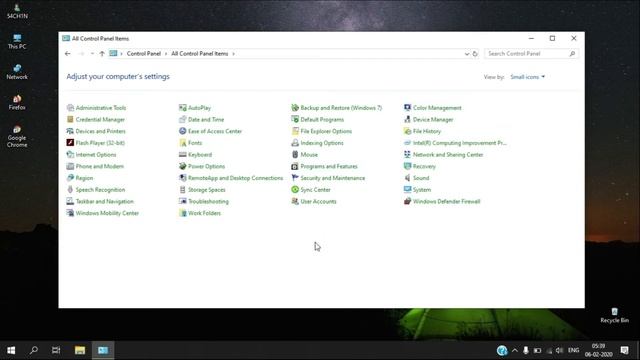Select the This PC desktop icon
The width and height of the screenshot is (640, 360).
click(x=17, y=42)
